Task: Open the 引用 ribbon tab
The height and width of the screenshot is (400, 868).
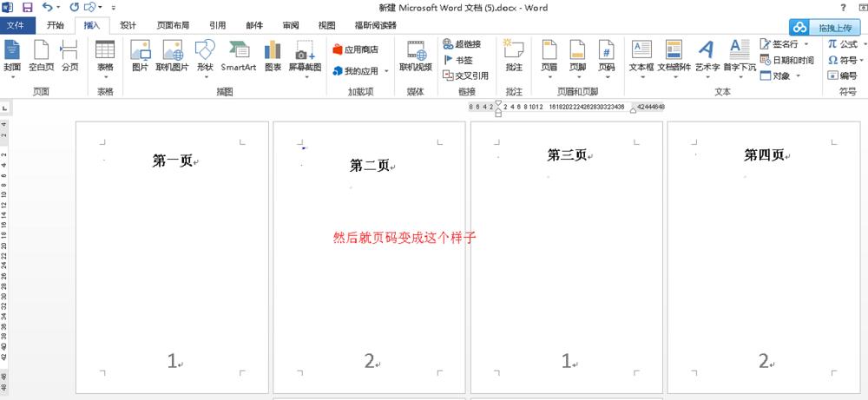Action: click(218, 25)
